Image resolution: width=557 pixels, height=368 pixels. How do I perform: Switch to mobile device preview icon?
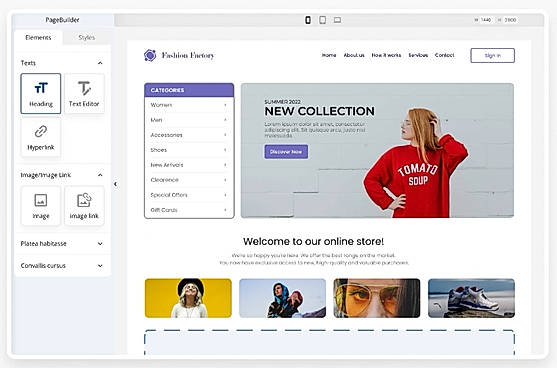[308, 20]
